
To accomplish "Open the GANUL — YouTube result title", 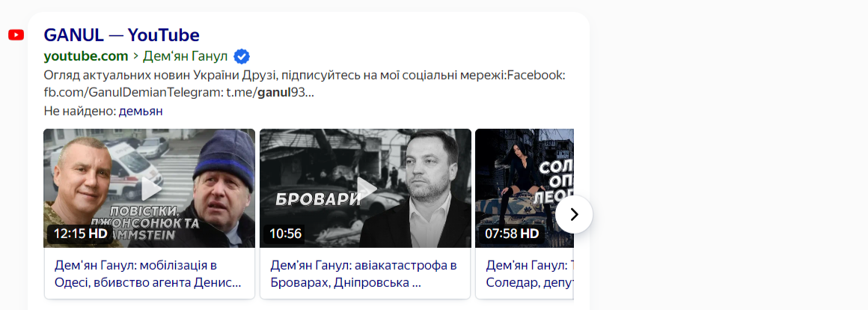I will point(121,35).
